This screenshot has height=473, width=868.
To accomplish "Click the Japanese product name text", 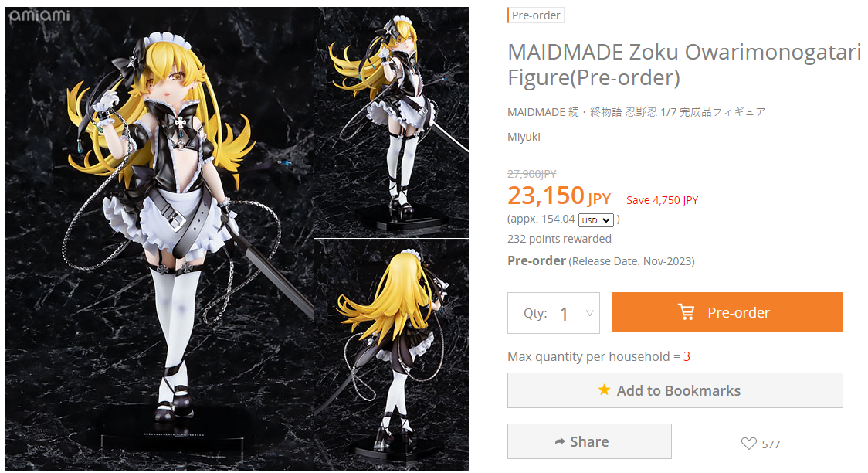I will [636, 112].
